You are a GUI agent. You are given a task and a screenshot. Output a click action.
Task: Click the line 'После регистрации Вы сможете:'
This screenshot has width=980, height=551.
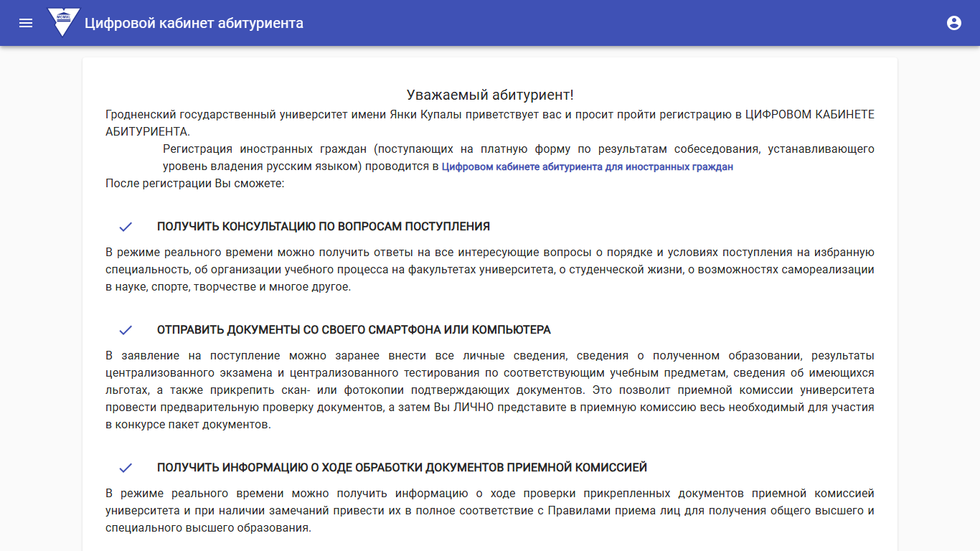click(195, 184)
